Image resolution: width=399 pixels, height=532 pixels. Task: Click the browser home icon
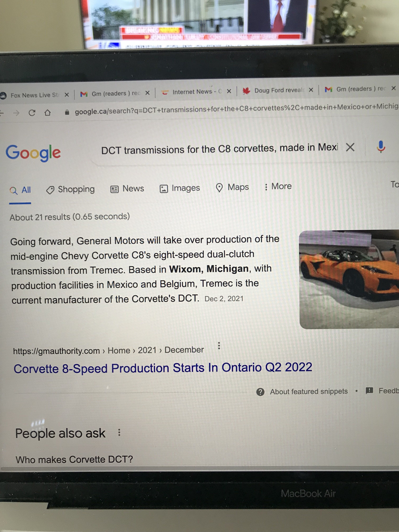[x=48, y=112]
